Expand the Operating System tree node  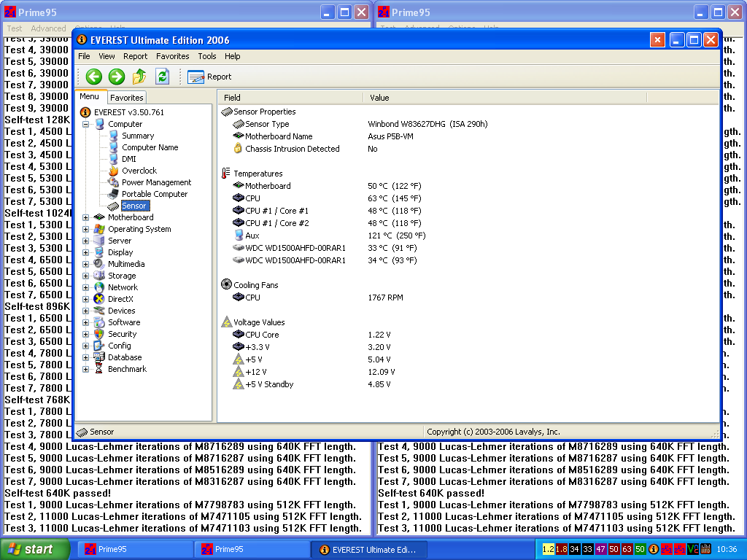click(x=86, y=229)
